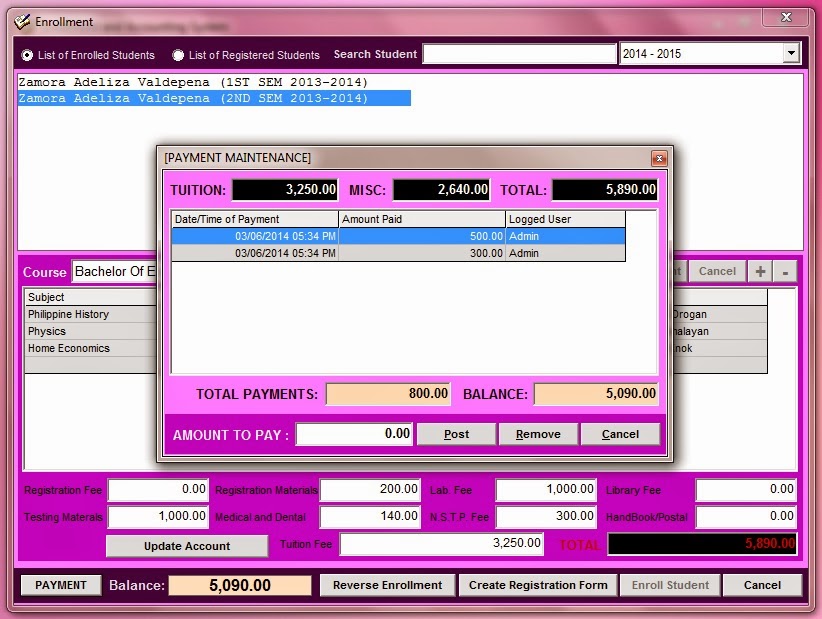The image size is (822, 619).
Task: Open the 2014 - 2015 school year dropdown
Action: pyautogui.click(x=791, y=53)
